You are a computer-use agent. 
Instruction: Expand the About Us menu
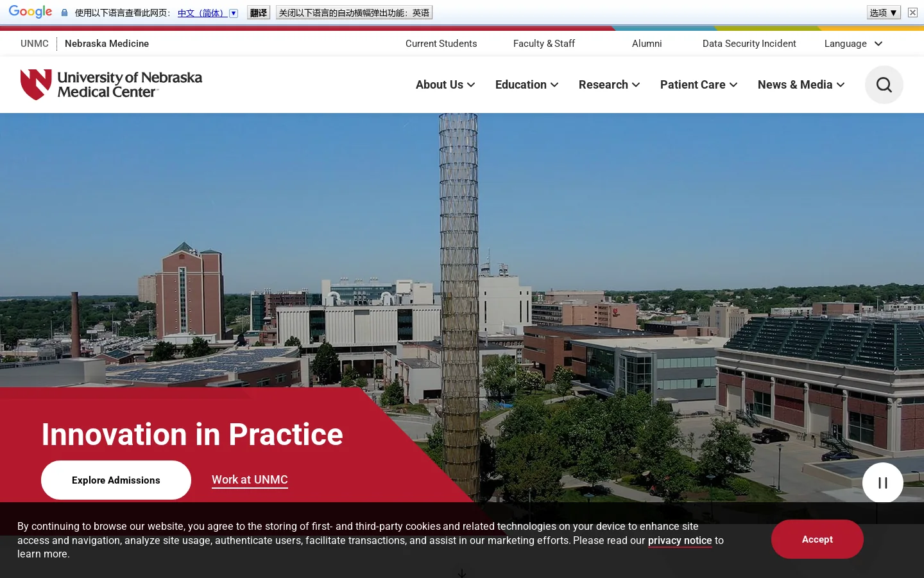[445, 85]
